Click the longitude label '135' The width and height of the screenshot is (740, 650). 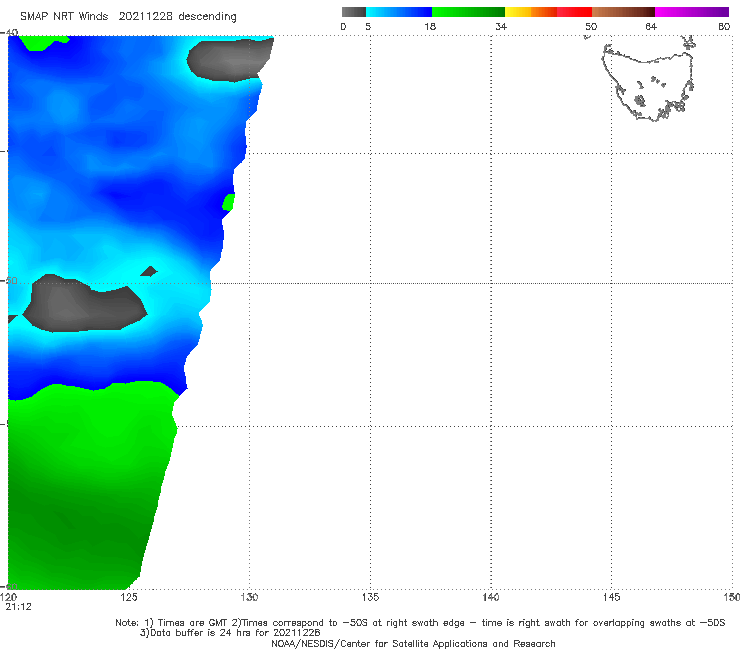(370, 598)
